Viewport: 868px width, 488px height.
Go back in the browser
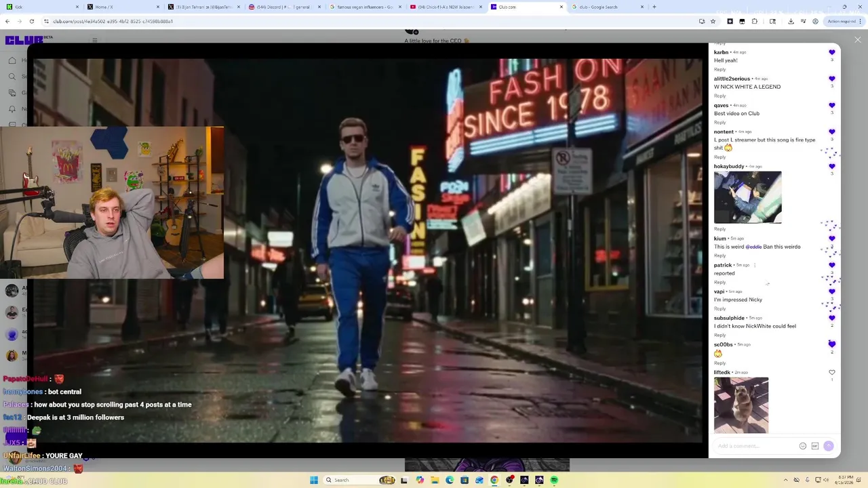(7, 21)
